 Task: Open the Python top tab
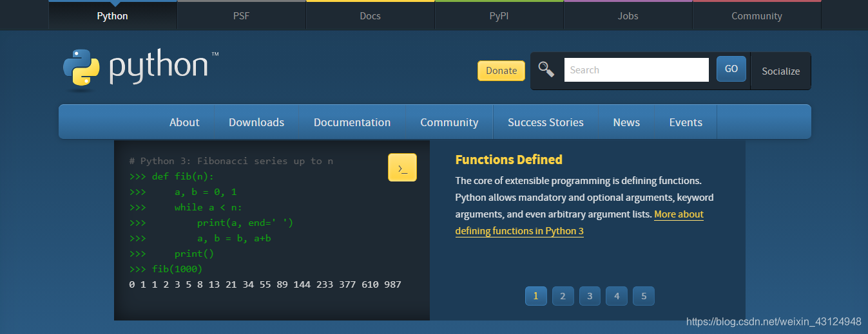[113, 15]
